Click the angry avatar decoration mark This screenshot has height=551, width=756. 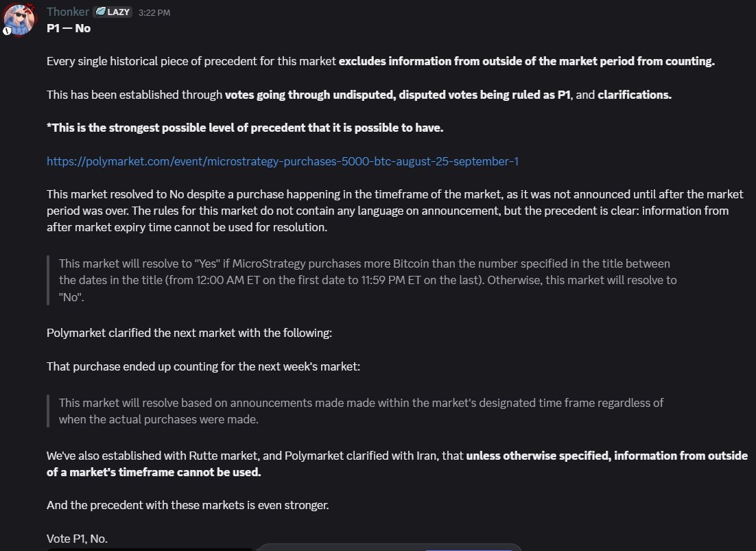[30, 8]
